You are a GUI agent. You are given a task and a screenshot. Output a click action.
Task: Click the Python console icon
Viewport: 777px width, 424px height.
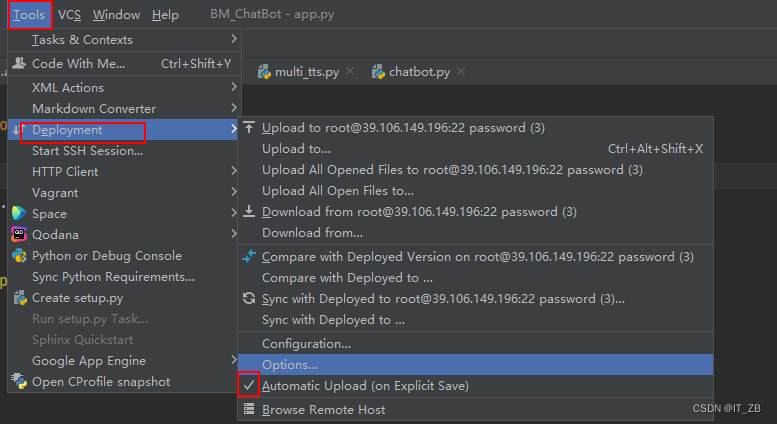(19, 256)
